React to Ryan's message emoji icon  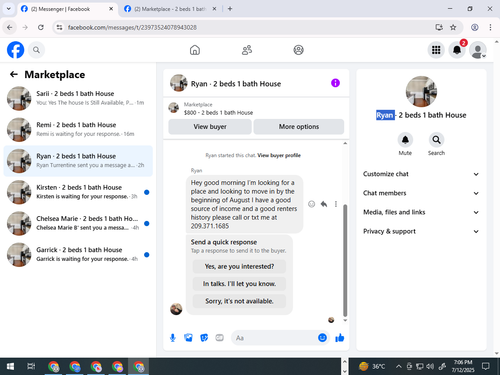(x=311, y=204)
